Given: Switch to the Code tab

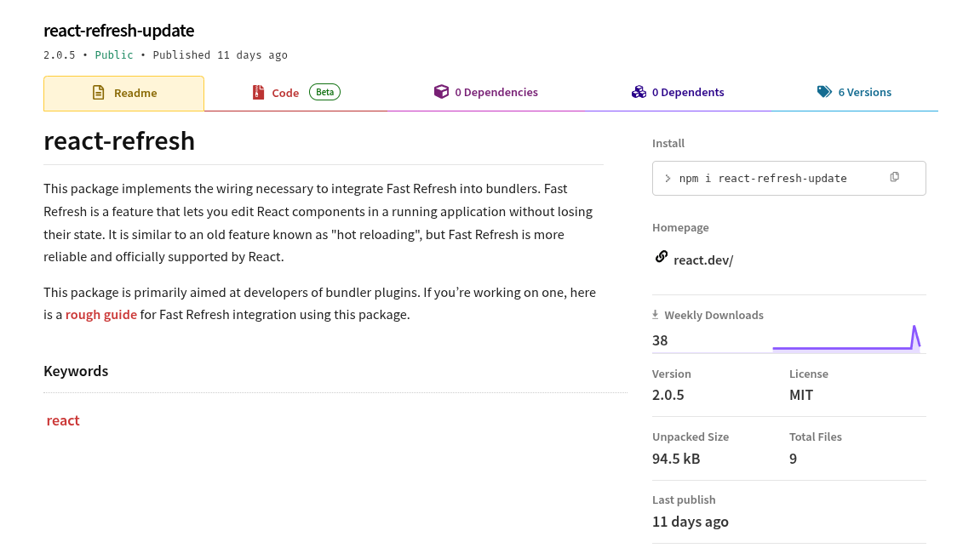Looking at the screenshot, I should tap(285, 92).
